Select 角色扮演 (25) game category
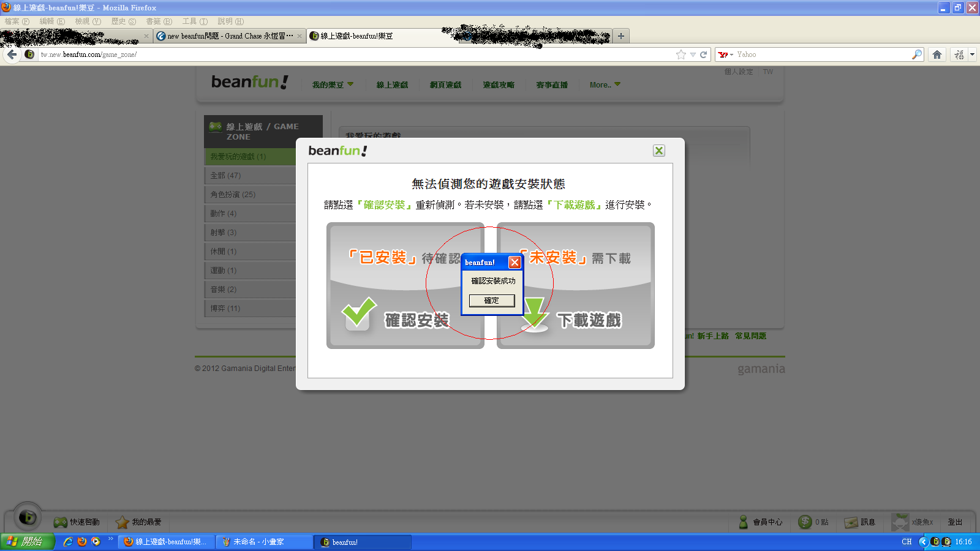This screenshot has width=980, height=551. (x=250, y=195)
